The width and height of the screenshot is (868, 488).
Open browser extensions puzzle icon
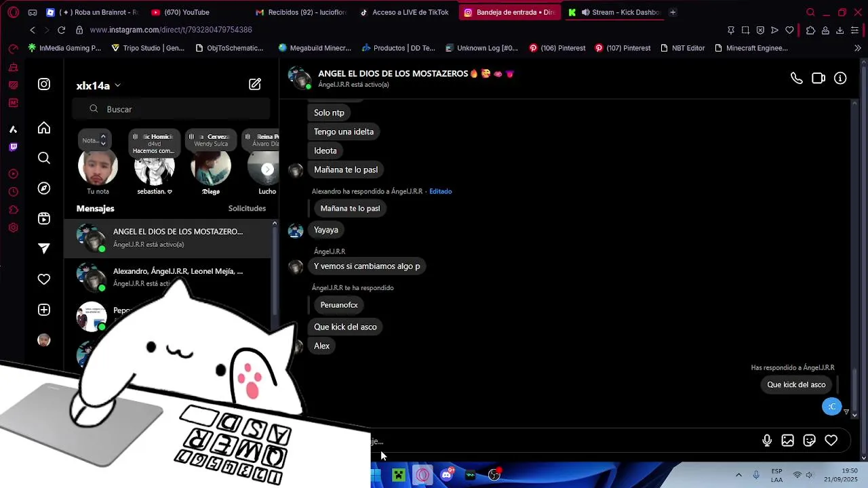tap(811, 30)
